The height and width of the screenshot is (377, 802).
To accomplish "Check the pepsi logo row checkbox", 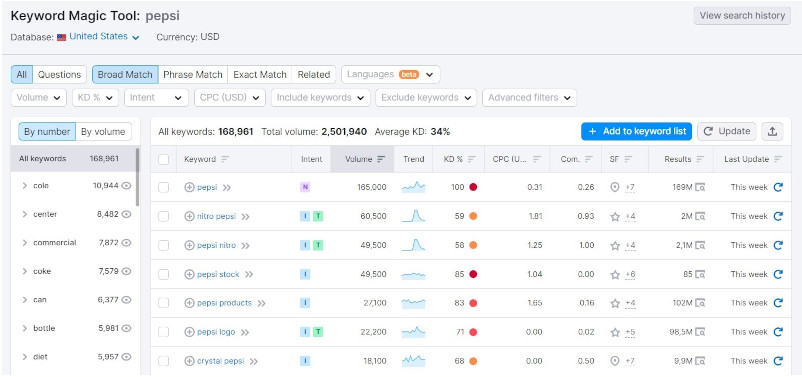I will (164, 332).
